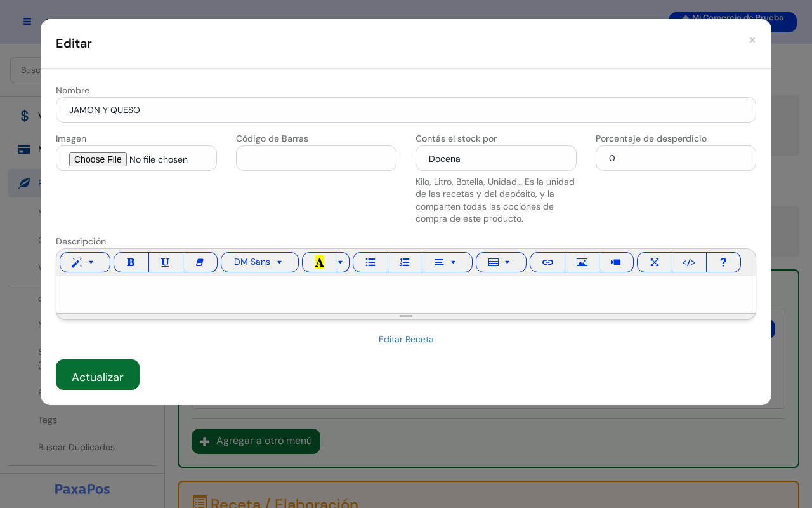
Task: Click Choose File for image upload
Action: 98,159
